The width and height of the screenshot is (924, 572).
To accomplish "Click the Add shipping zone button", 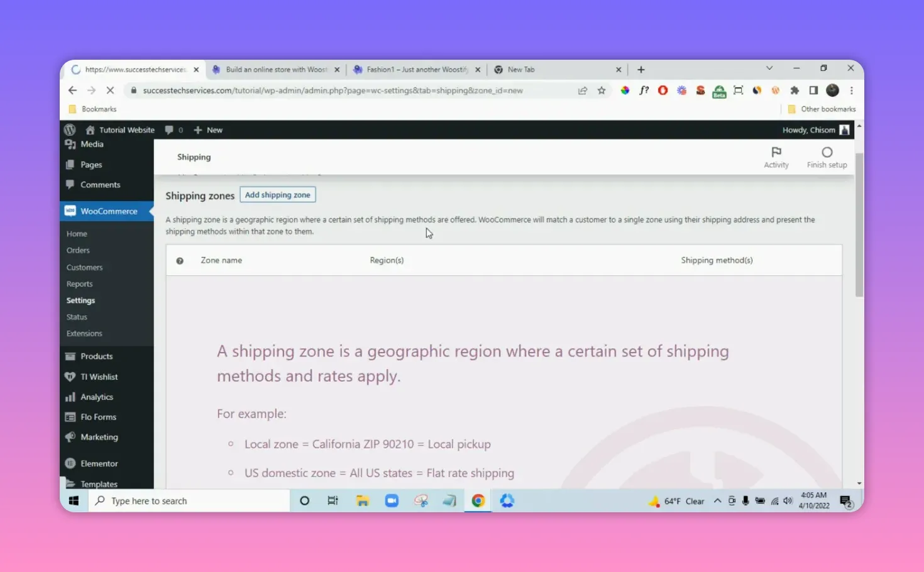I will [277, 194].
